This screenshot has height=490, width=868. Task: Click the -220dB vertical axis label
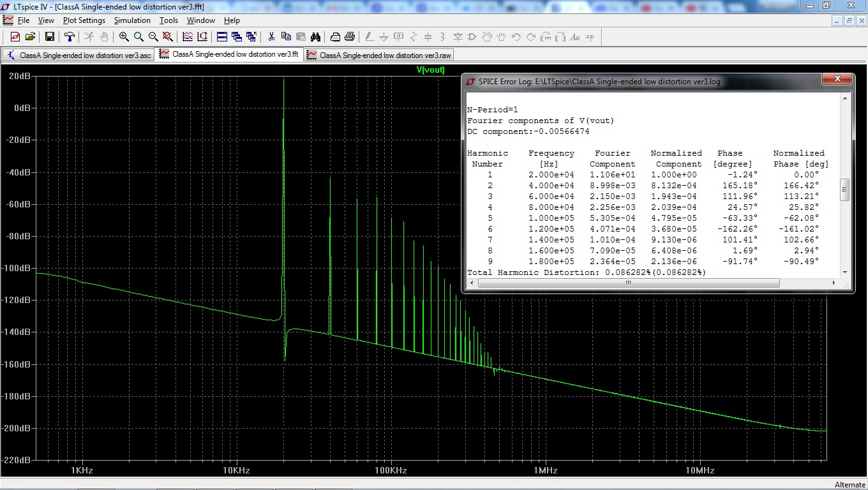(x=16, y=460)
